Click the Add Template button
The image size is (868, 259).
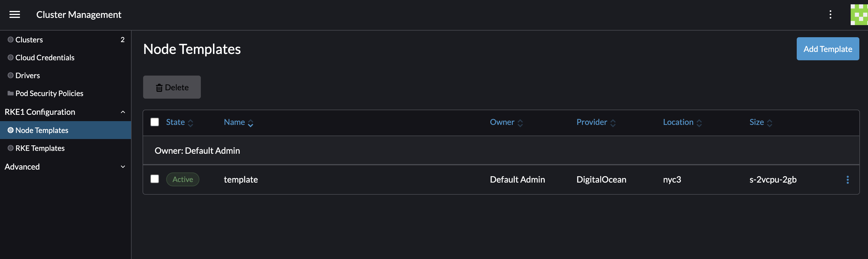point(827,49)
